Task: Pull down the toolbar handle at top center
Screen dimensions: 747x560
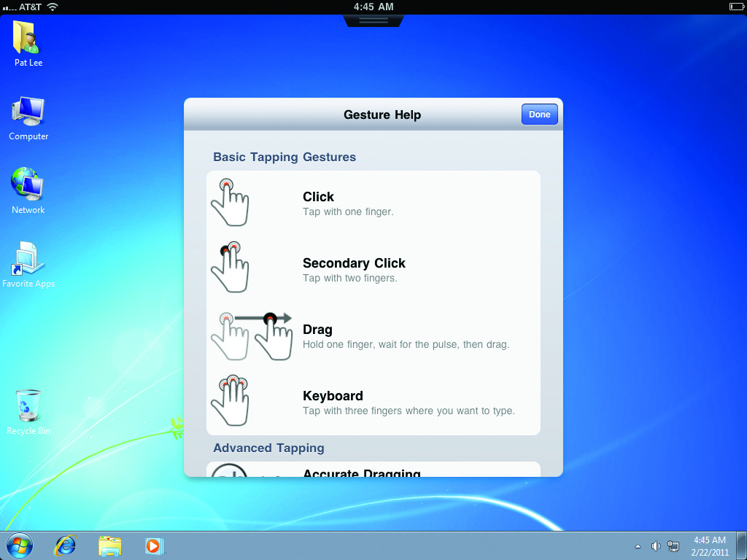Action: click(x=373, y=20)
